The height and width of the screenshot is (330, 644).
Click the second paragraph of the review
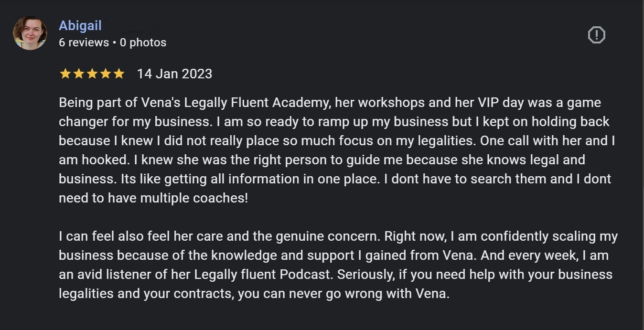tap(334, 265)
